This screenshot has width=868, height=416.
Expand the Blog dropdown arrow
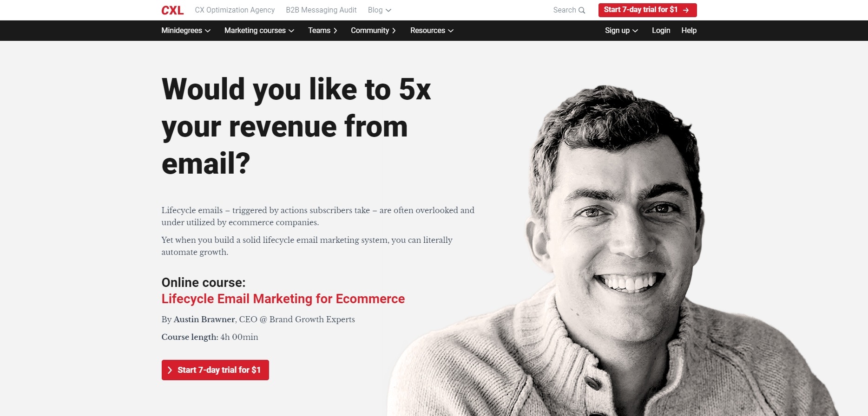pyautogui.click(x=388, y=10)
